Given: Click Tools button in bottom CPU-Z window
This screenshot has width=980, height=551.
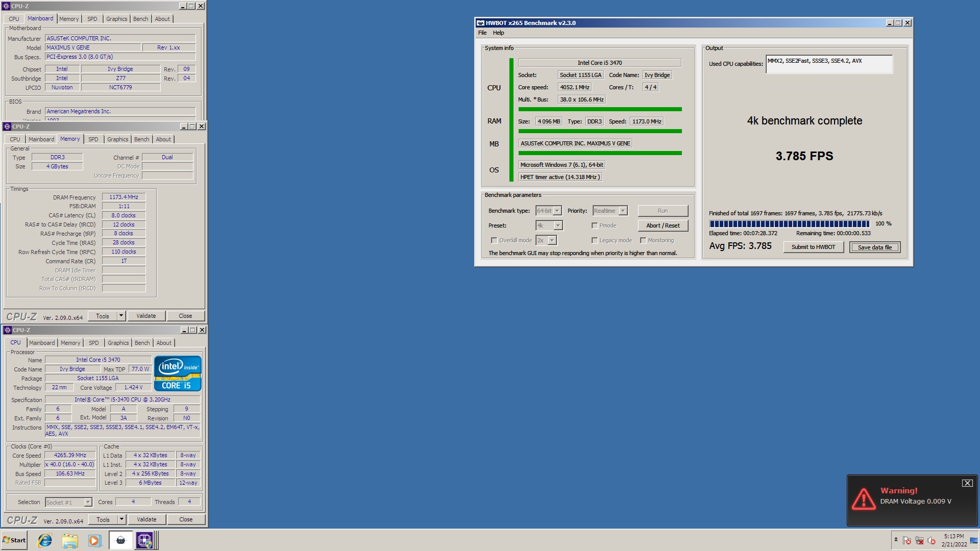Looking at the screenshot, I should click(x=103, y=520).
